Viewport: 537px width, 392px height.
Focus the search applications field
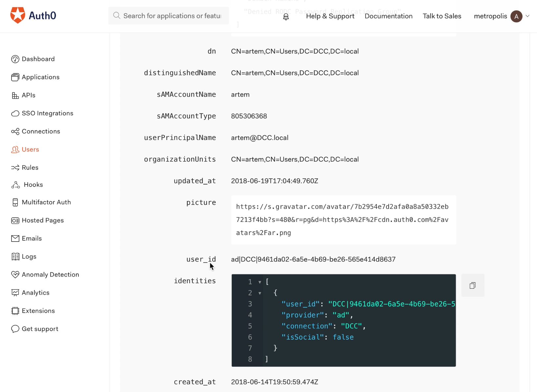click(169, 15)
